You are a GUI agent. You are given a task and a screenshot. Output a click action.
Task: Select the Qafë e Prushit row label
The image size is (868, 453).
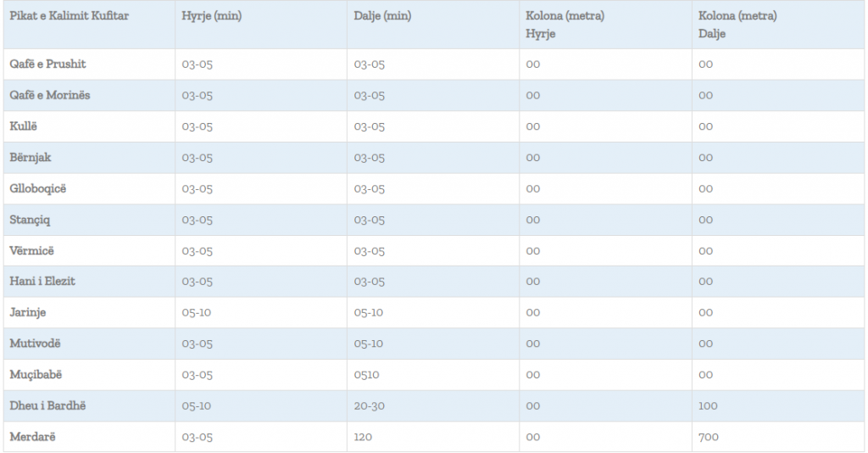(x=47, y=64)
